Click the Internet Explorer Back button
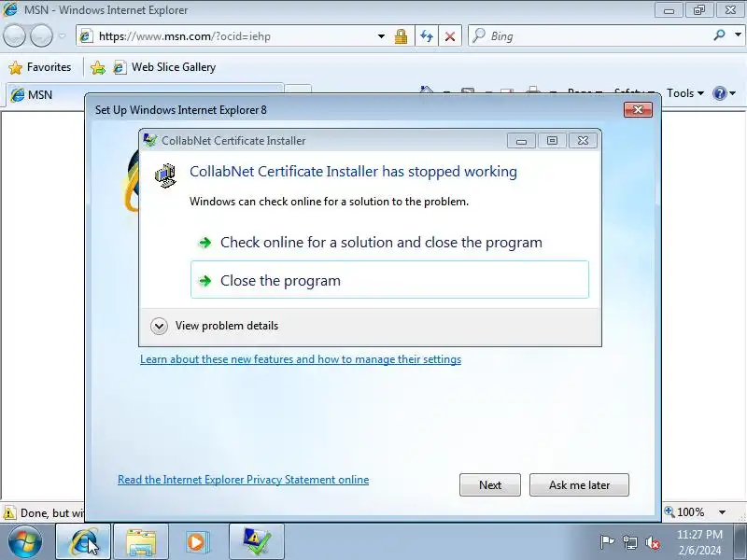This screenshot has width=747, height=560. click(14, 35)
